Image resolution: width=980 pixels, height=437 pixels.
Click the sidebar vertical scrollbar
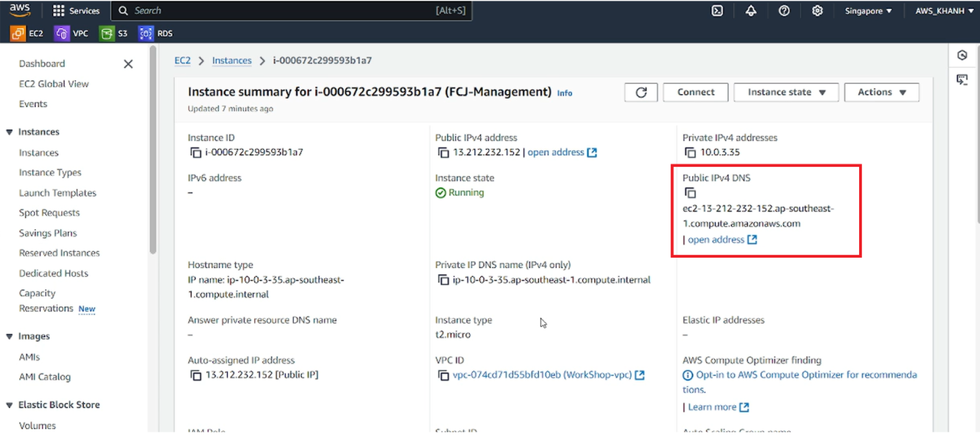153,151
